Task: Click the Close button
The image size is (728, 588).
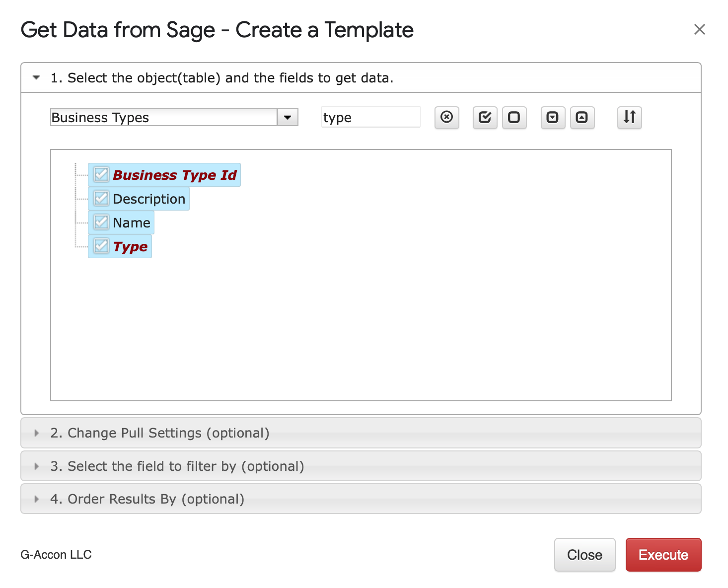Action: [x=584, y=555]
